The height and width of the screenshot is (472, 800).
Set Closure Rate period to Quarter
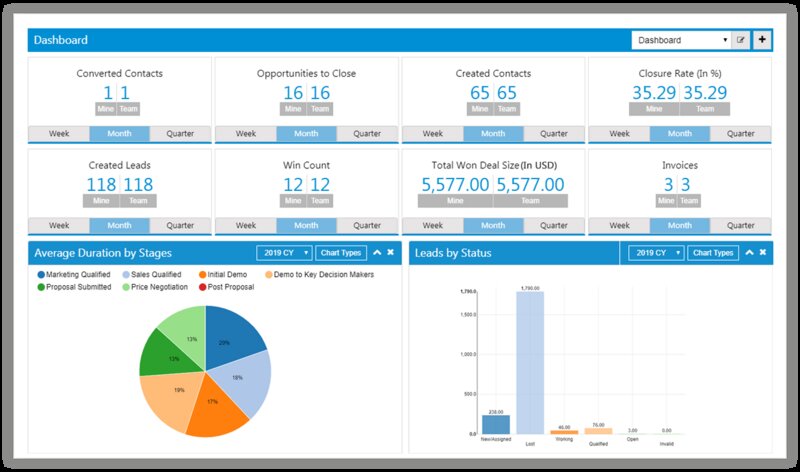click(x=740, y=133)
